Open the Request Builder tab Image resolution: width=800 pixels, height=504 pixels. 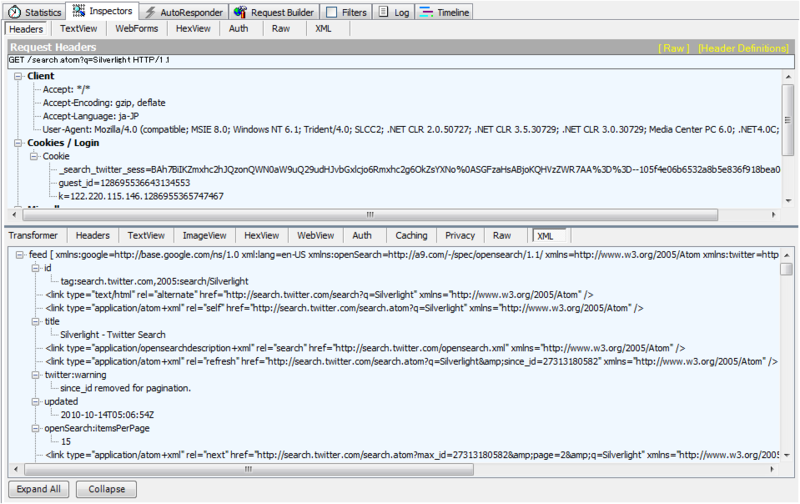pos(274,12)
